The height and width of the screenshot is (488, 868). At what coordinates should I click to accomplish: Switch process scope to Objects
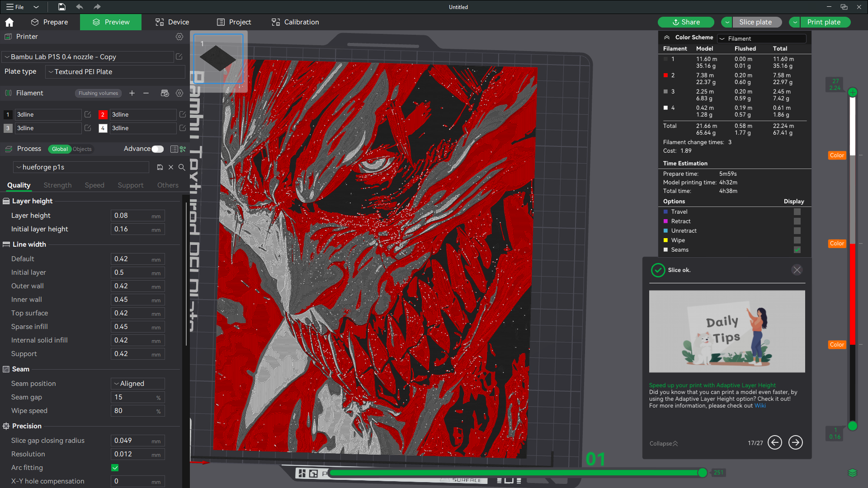[82, 149]
